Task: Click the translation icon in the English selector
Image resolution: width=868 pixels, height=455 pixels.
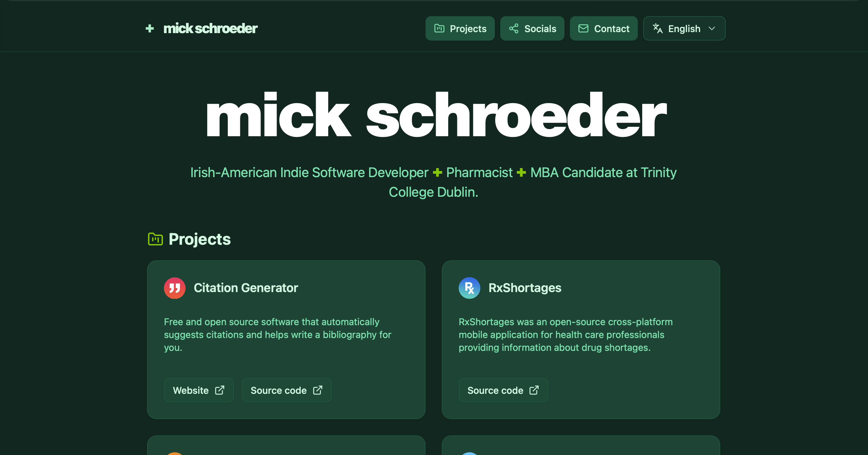Action: [658, 28]
